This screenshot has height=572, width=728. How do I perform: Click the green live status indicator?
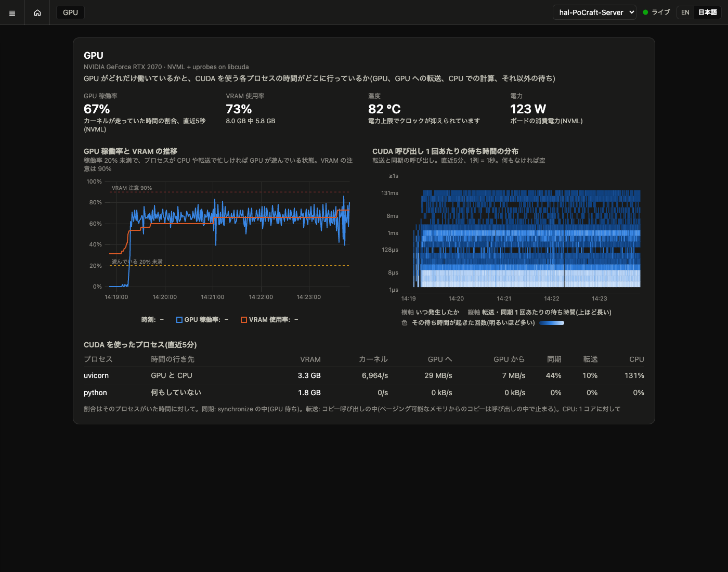pyautogui.click(x=645, y=12)
